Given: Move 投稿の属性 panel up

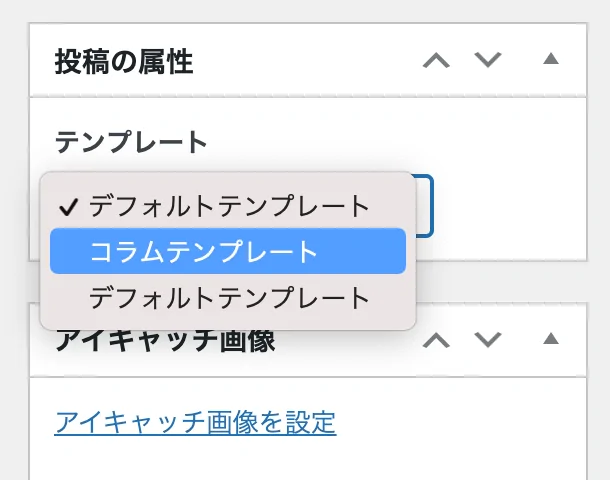Looking at the screenshot, I should 436,61.
